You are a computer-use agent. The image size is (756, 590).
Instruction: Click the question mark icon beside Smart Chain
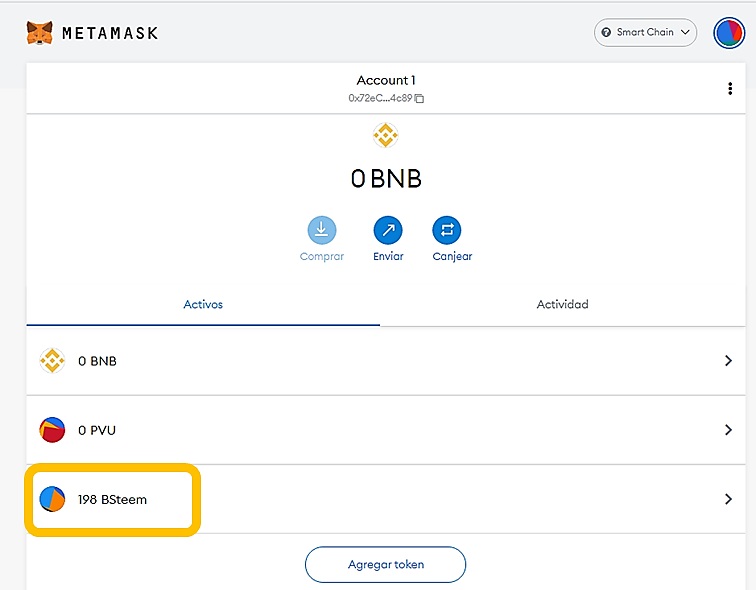[606, 32]
